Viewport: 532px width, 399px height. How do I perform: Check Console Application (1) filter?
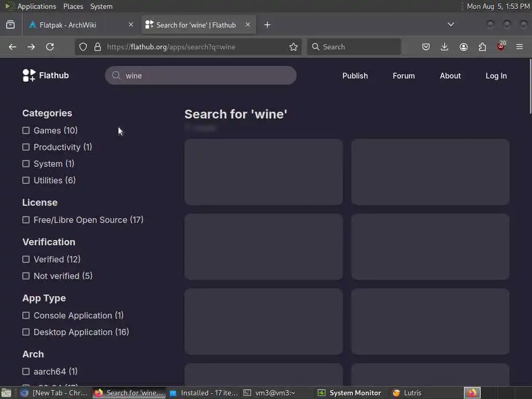pyautogui.click(x=26, y=315)
